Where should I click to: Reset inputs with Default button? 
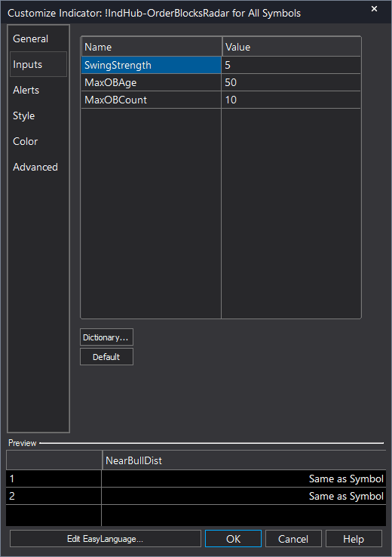[106, 357]
